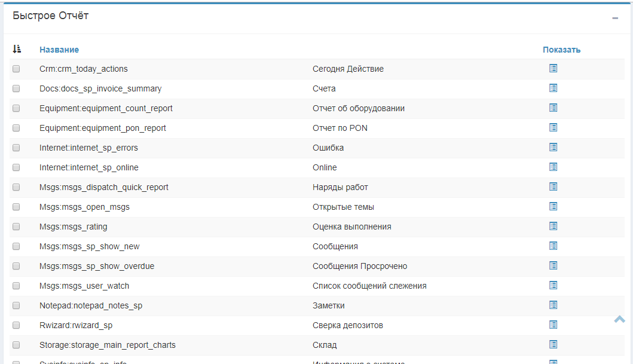Tick the Internet:internet_sp_errors checkbox
Image resolution: width=633 pixels, height=364 pixels.
click(16, 148)
